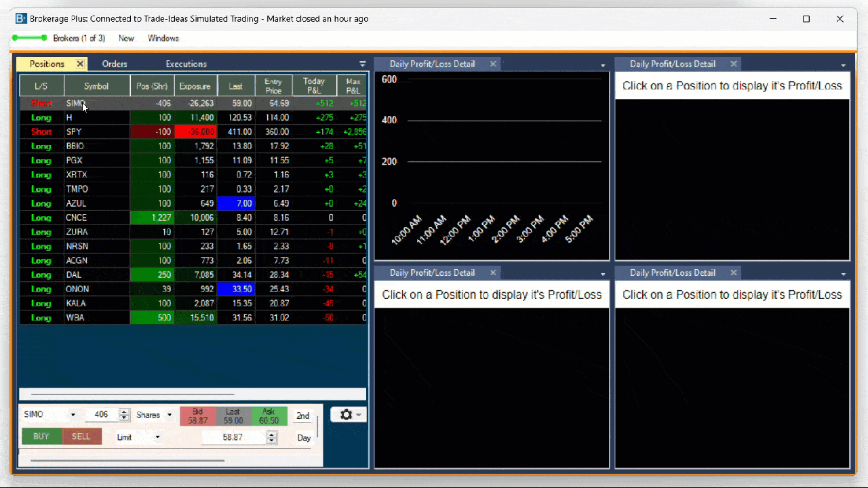Close the top-middle Daily Profit/Loss Detail tab
This screenshot has height=488, width=868.
point(493,64)
